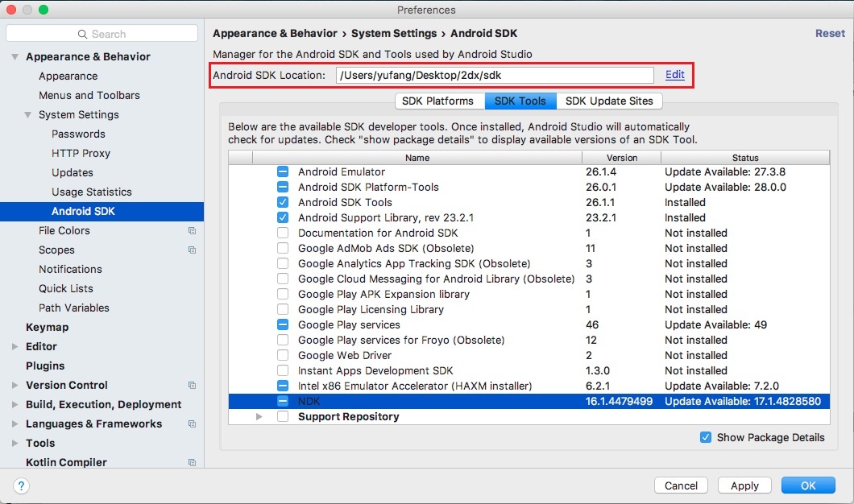Click the Cancel button

coord(681,485)
